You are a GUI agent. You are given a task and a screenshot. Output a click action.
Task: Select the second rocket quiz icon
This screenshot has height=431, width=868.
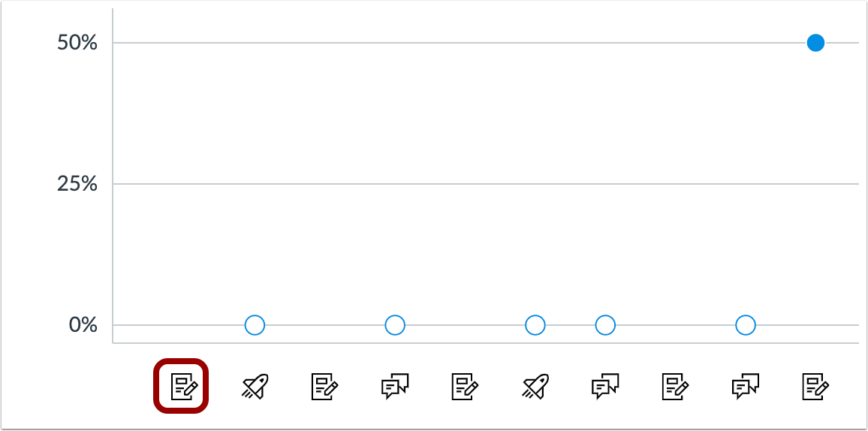tap(535, 386)
